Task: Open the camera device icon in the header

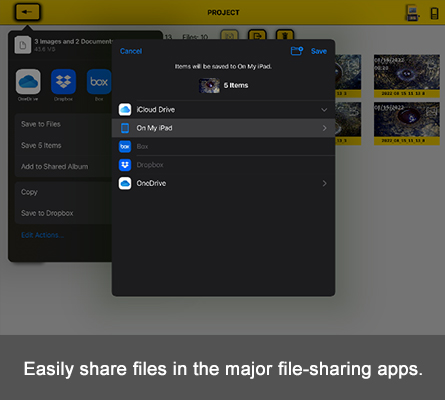Action: point(412,13)
